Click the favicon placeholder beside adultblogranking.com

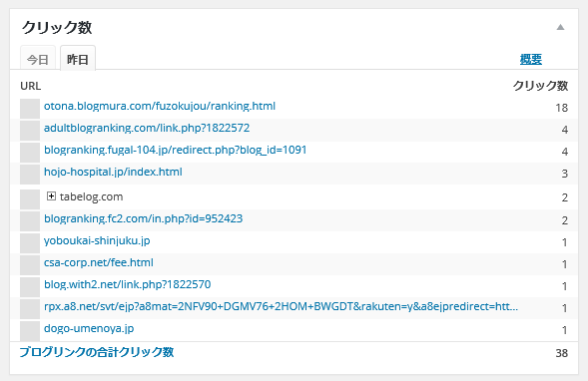pos(30,131)
